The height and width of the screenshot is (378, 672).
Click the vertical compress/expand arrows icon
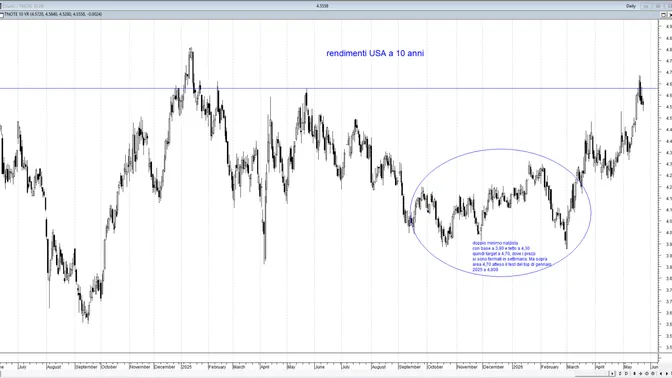click(x=620, y=374)
